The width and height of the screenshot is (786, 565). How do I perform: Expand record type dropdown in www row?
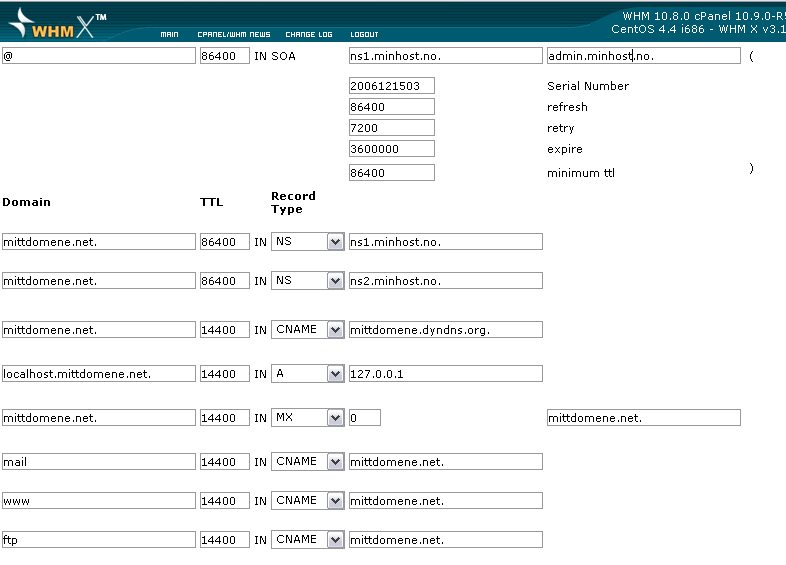click(x=308, y=501)
